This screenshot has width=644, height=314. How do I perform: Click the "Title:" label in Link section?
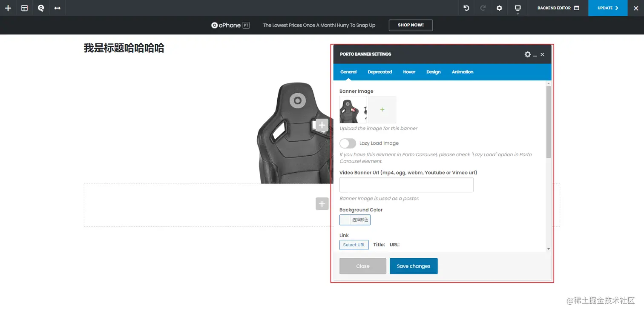pyautogui.click(x=379, y=245)
